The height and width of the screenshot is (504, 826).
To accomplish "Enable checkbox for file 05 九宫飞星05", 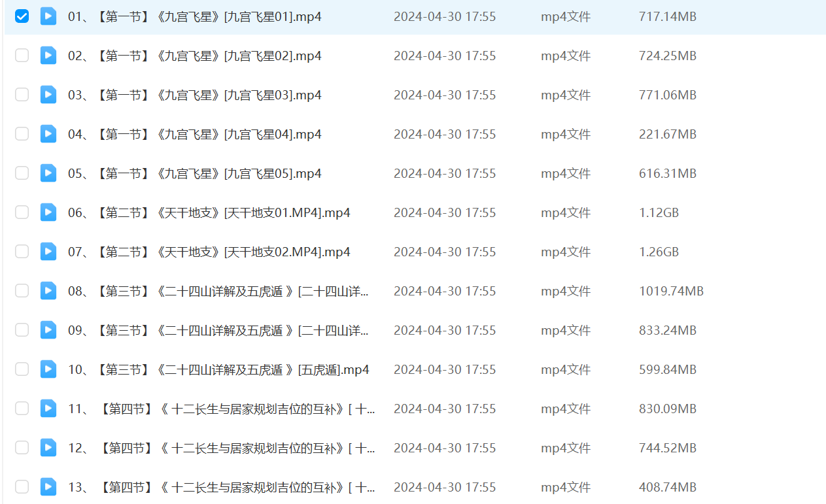I will pyautogui.click(x=22, y=173).
